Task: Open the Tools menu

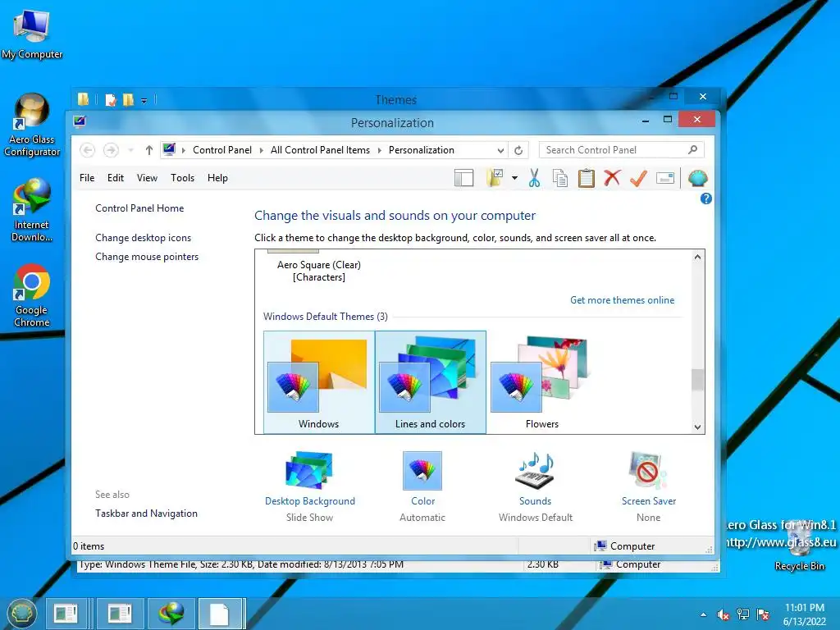Action: [x=182, y=178]
